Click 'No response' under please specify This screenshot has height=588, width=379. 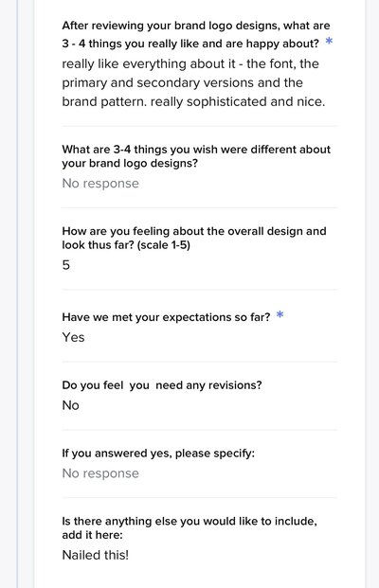pyautogui.click(x=100, y=473)
